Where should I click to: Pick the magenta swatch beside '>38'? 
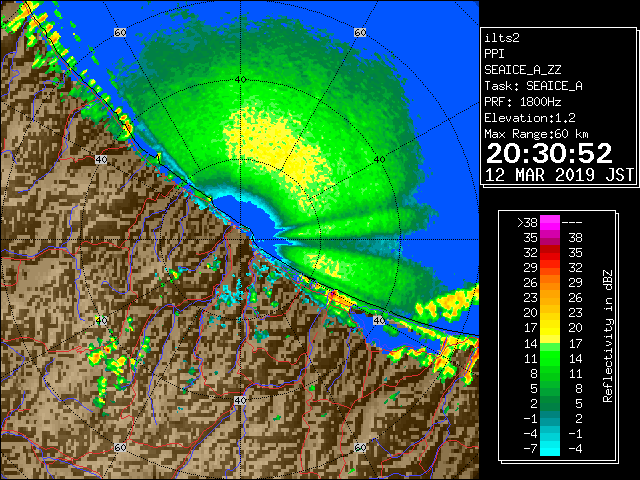pyautogui.click(x=550, y=223)
